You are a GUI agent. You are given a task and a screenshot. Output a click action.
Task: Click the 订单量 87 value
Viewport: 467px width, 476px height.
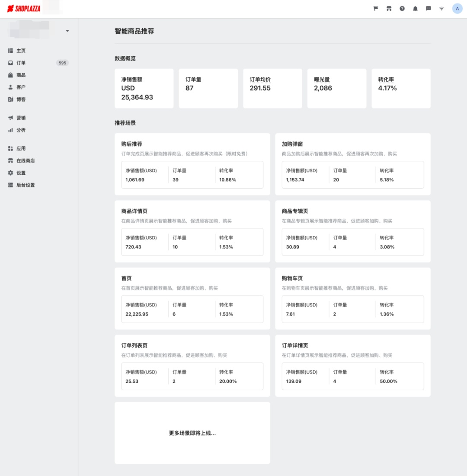(189, 88)
